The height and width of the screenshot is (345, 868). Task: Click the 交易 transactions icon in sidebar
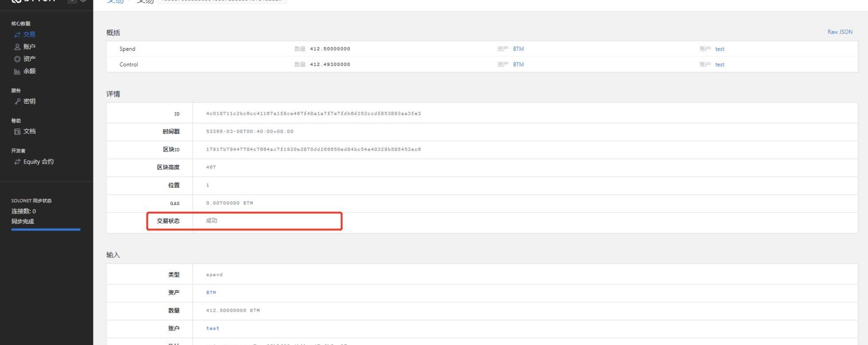point(17,34)
